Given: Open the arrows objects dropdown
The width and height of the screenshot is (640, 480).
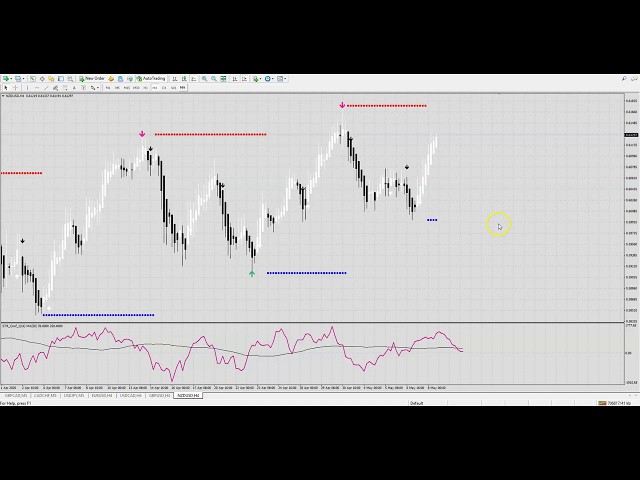Looking at the screenshot, I should pyautogui.click(x=95, y=87).
